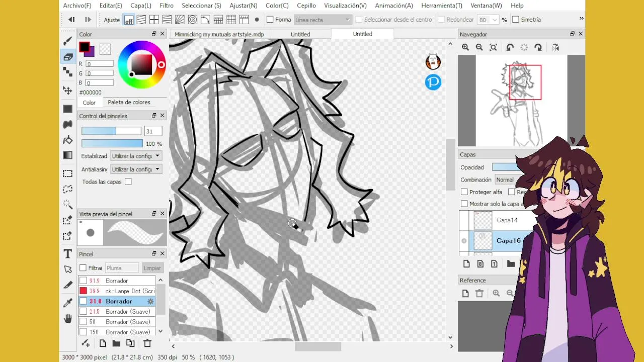The height and width of the screenshot is (362, 644).
Task: Click the undo (previous) arrow button in the toolbar
Action: 71,20
